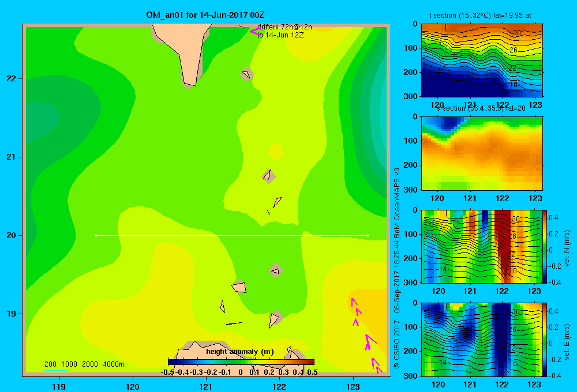Click the 14 contour label in vel. N section
Image resolution: width=577 pixels, height=392 pixels.
(443, 269)
